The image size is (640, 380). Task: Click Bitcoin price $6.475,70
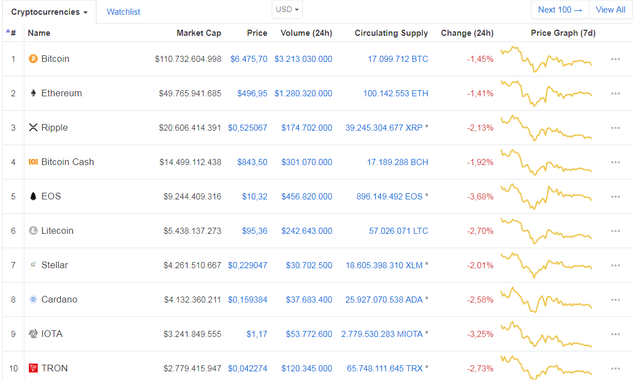pyautogui.click(x=249, y=59)
